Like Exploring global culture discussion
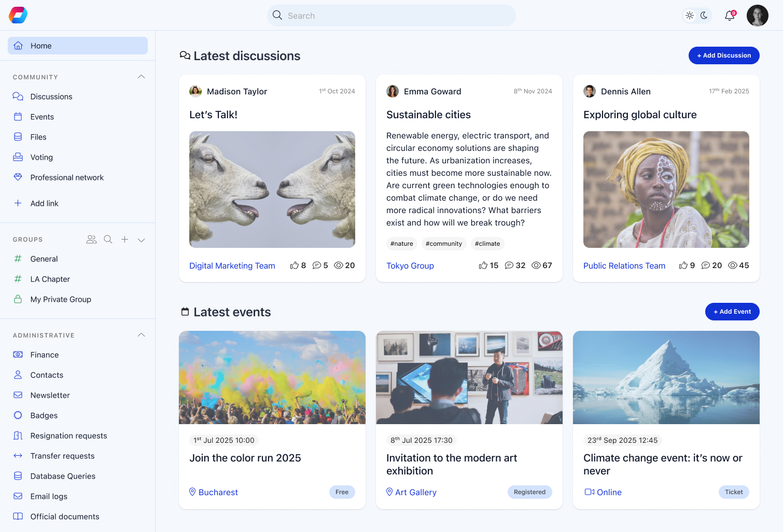The image size is (783, 532). click(x=683, y=265)
